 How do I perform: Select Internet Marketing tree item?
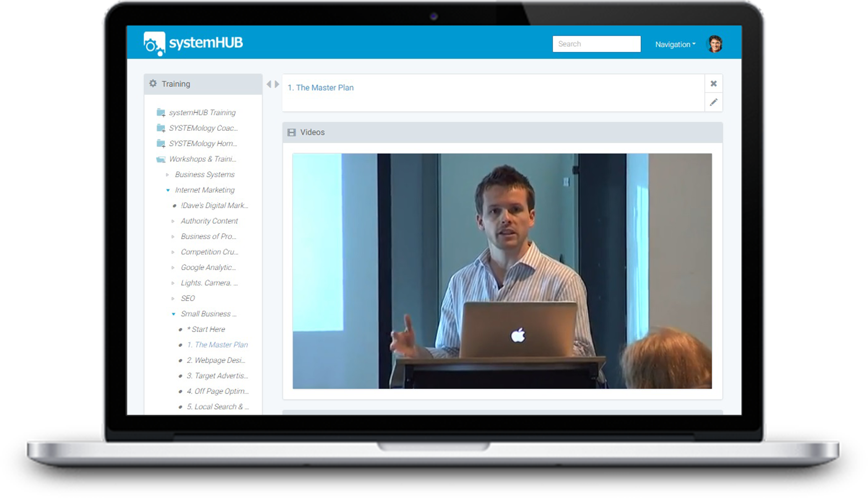point(205,190)
